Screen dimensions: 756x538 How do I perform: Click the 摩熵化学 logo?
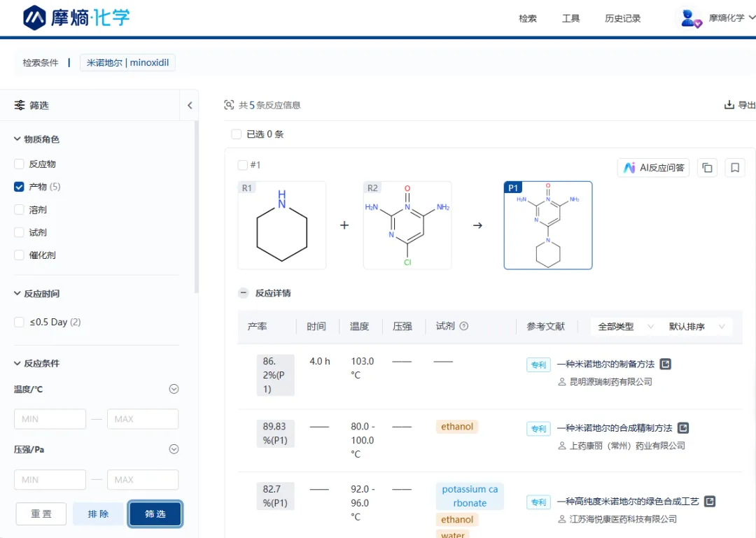(x=76, y=17)
